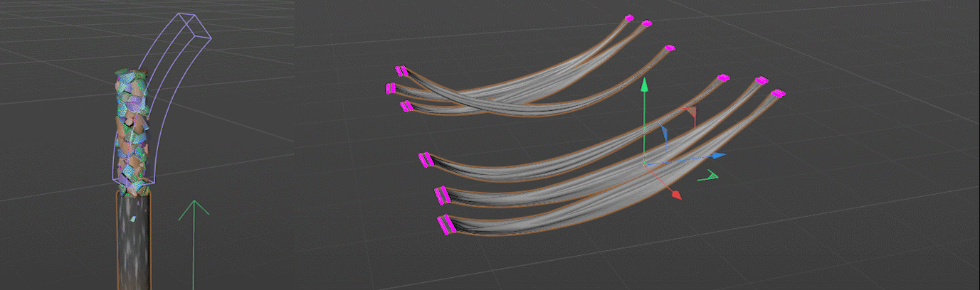Click the green up arrow beside the stalk
Screen dimensions: 980x290
(x=193, y=245)
